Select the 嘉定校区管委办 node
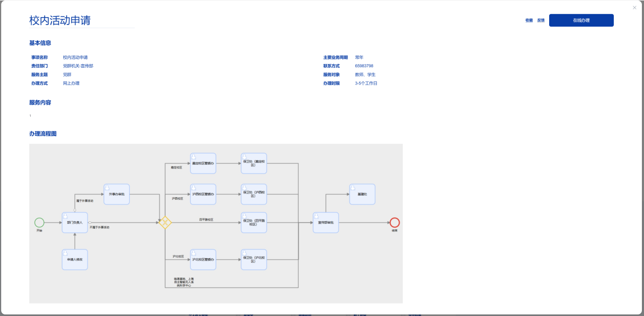Image resolution: width=644 pixels, height=316 pixels. 203,163
